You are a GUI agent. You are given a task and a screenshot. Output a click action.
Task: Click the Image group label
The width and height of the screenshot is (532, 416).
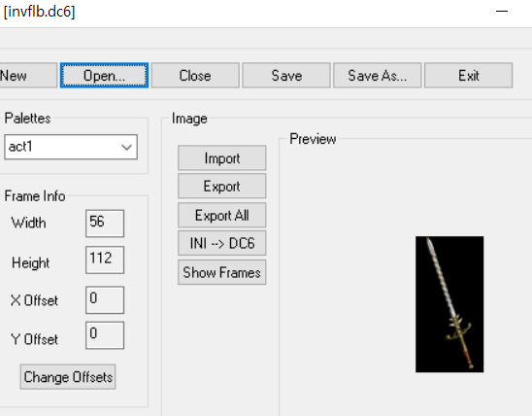(189, 119)
